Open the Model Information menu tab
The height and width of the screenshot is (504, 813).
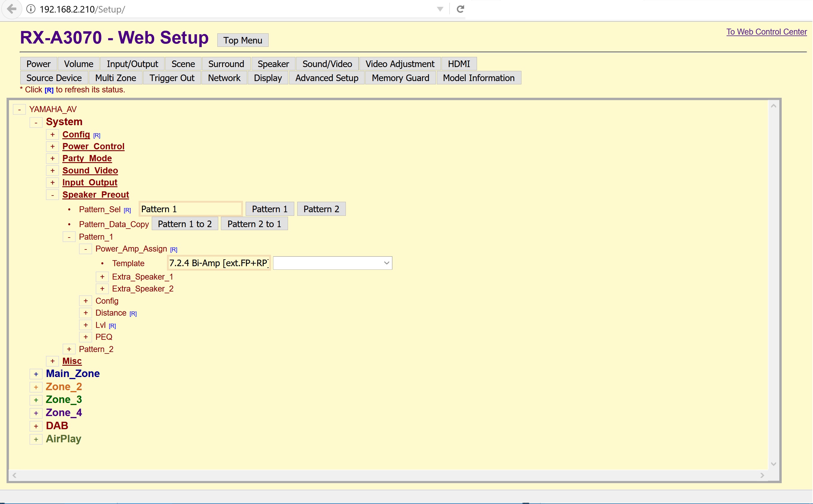(x=479, y=78)
